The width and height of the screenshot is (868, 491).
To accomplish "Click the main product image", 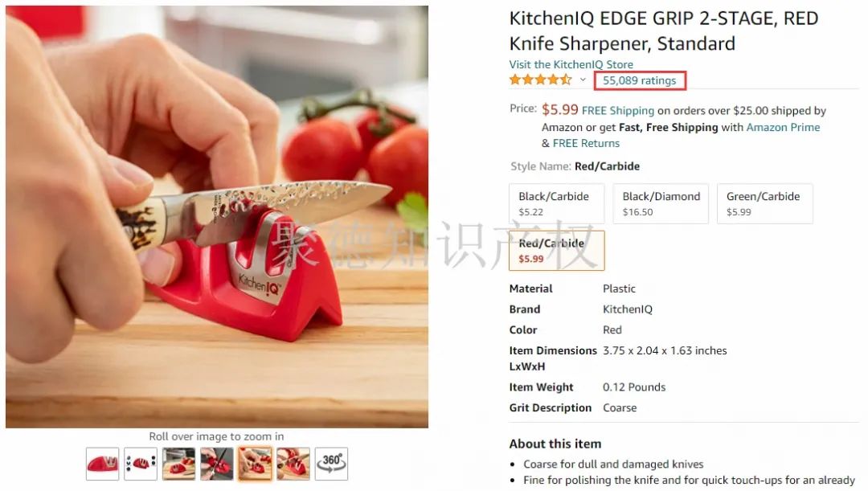I will (x=217, y=217).
